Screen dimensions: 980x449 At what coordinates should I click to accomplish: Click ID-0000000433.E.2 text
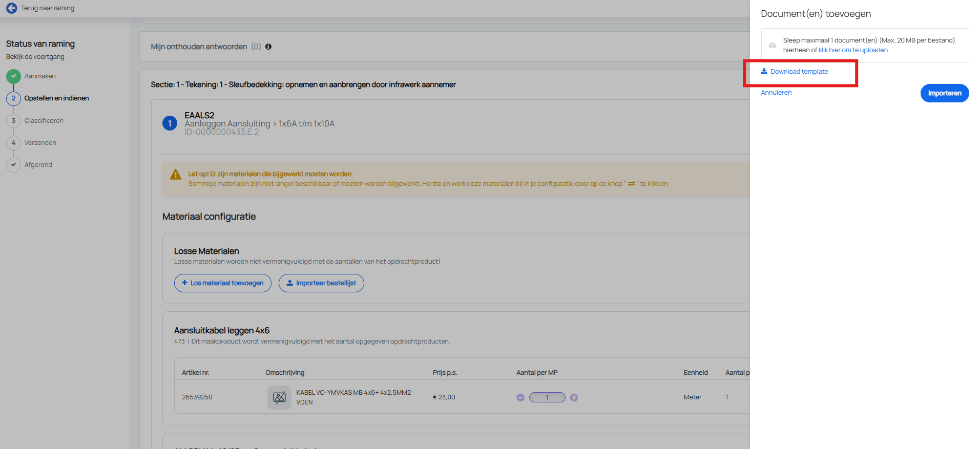point(222,132)
